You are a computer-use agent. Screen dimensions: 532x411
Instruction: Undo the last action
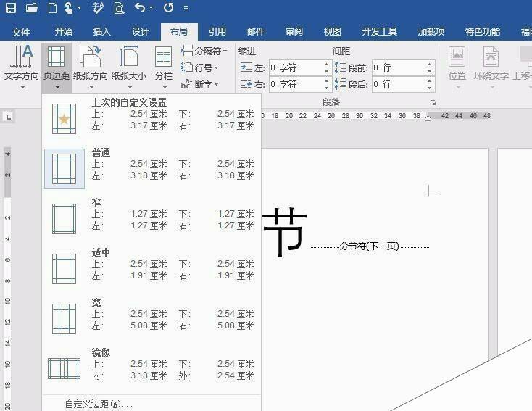click(x=140, y=7)
